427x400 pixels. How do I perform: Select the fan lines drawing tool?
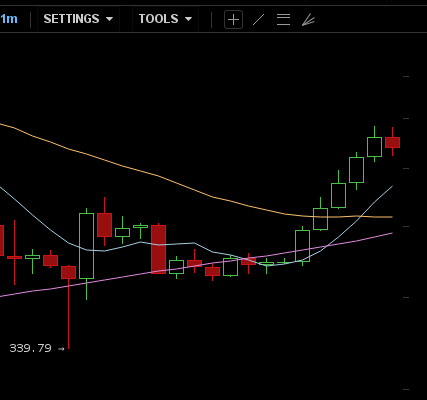308,20
